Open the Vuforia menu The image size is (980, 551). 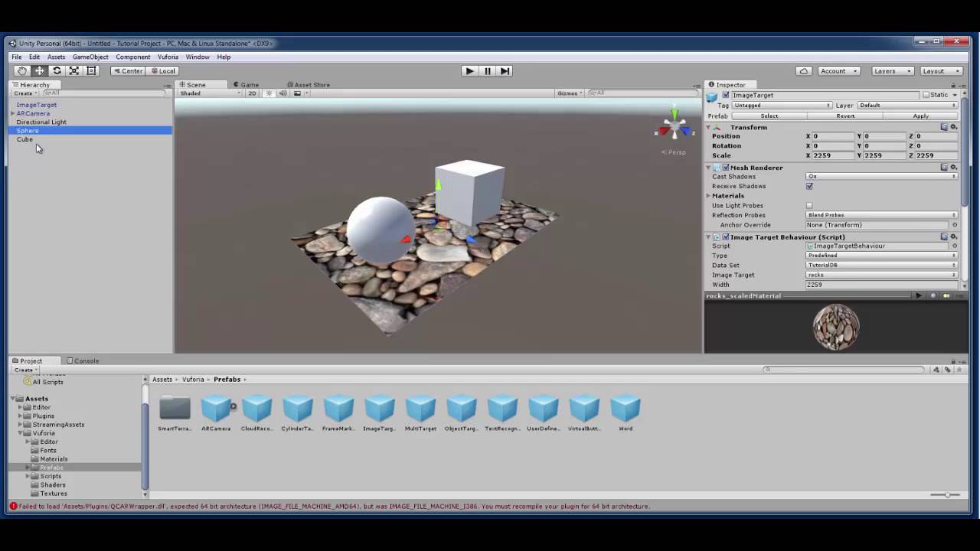tap(168, 57)
